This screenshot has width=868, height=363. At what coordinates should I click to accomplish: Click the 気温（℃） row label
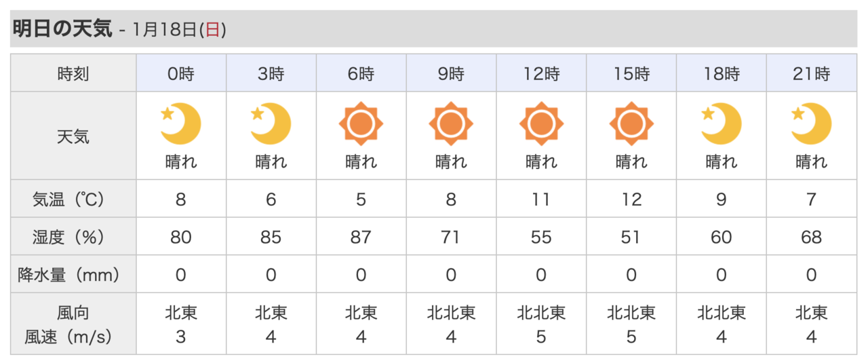73,199
